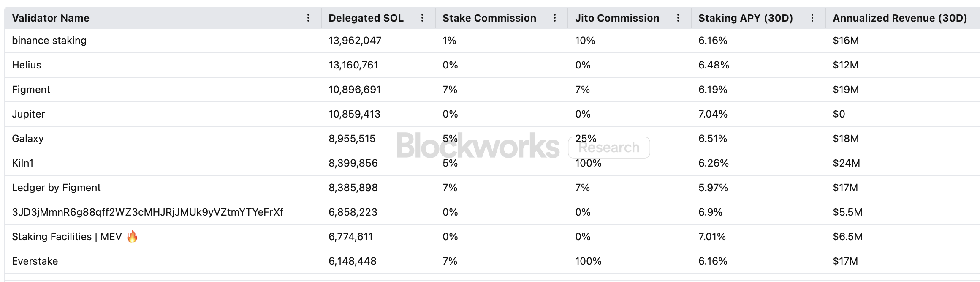The width and height of the screenshot is (980, 282).
Task: Select the binance staking validator row
Action: 49,41
